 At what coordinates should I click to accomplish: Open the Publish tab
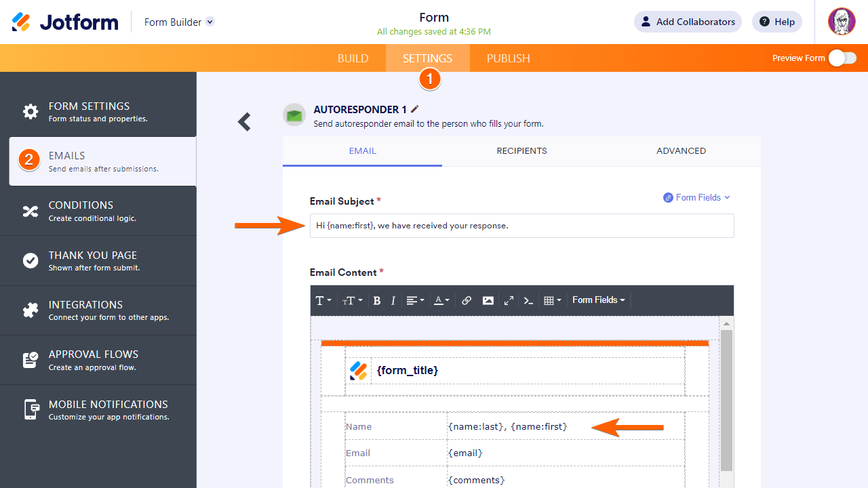point(508,58)
